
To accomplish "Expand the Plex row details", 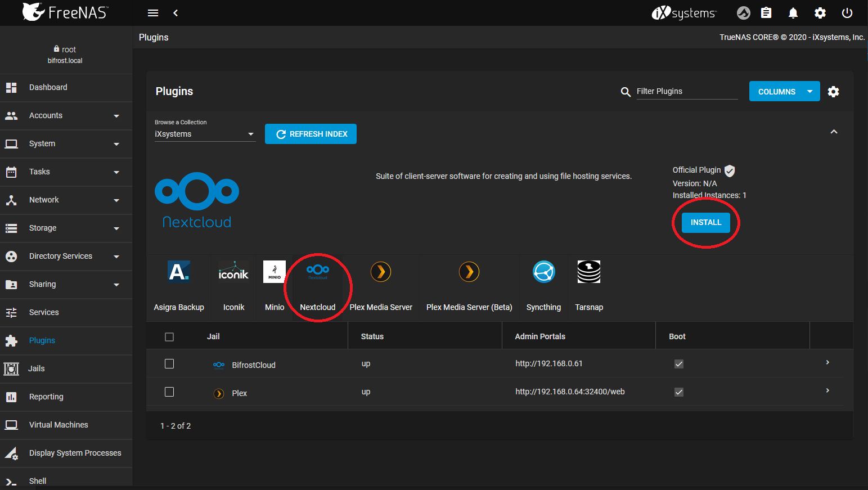I will [x=827, y=391].
